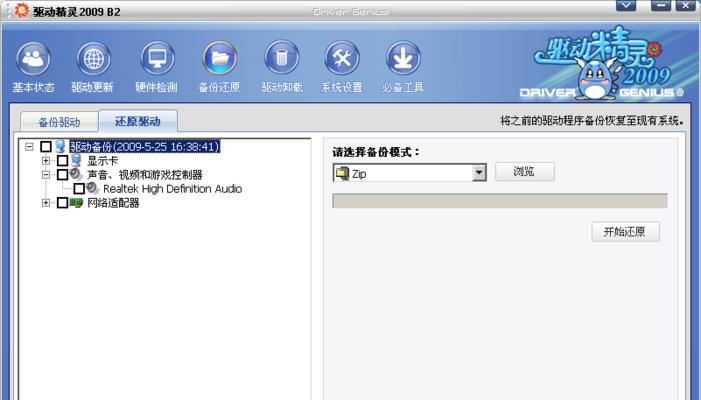Switch to the 备份驱动 tab
The width and height of the screenshot is (701, 400).
(59, 122)
